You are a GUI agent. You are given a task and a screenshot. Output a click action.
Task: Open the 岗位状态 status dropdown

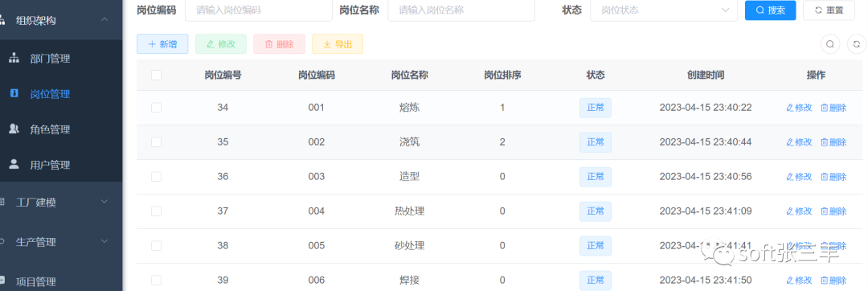(664, 10)
